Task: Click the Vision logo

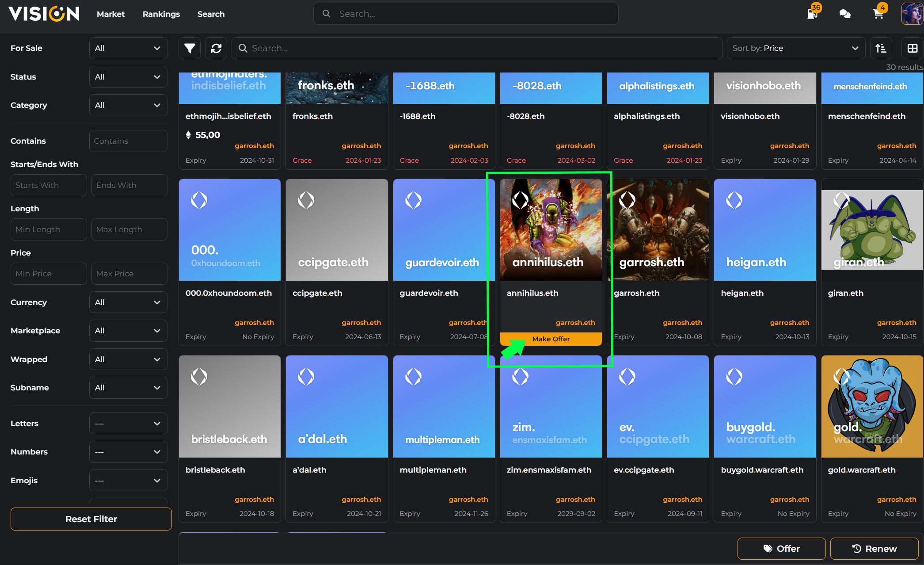Action: click(x=44, y=14)
